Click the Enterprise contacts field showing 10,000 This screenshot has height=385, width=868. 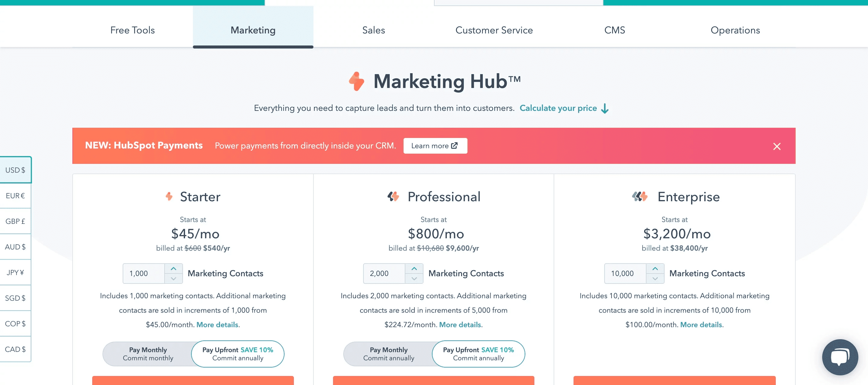625,274
